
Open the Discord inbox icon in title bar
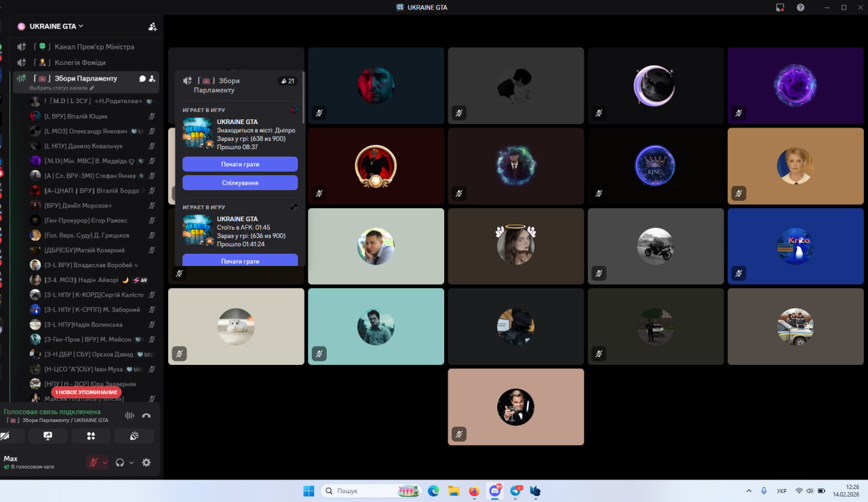[781, 7]
